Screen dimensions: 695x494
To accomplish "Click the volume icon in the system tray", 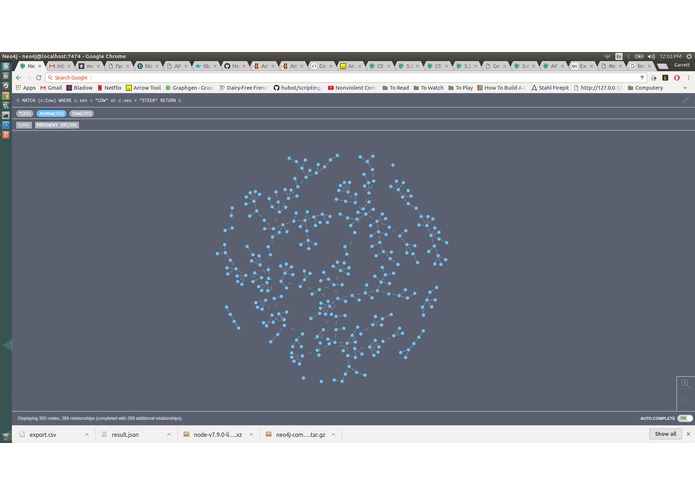I will 651,56.
